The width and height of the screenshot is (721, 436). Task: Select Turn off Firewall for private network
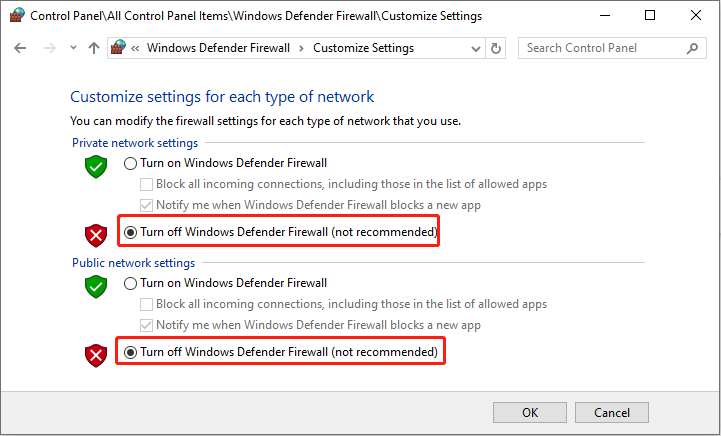pos(130,233)
